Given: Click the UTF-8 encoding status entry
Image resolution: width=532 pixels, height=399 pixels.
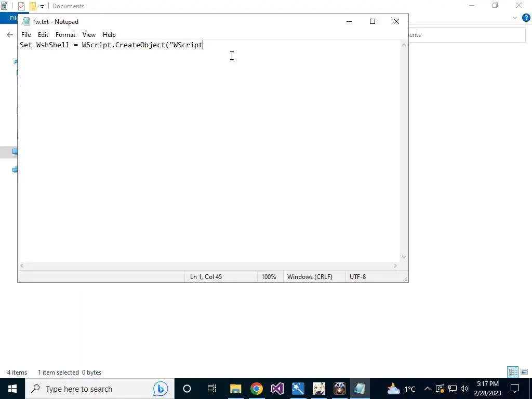Looking at the screenshot, I should click(357, 277).
